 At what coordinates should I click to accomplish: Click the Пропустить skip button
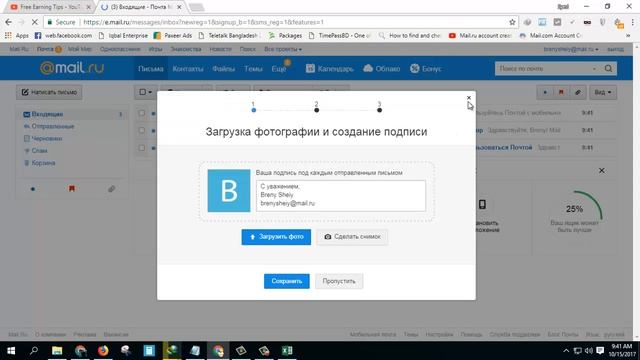click(339, 281)
